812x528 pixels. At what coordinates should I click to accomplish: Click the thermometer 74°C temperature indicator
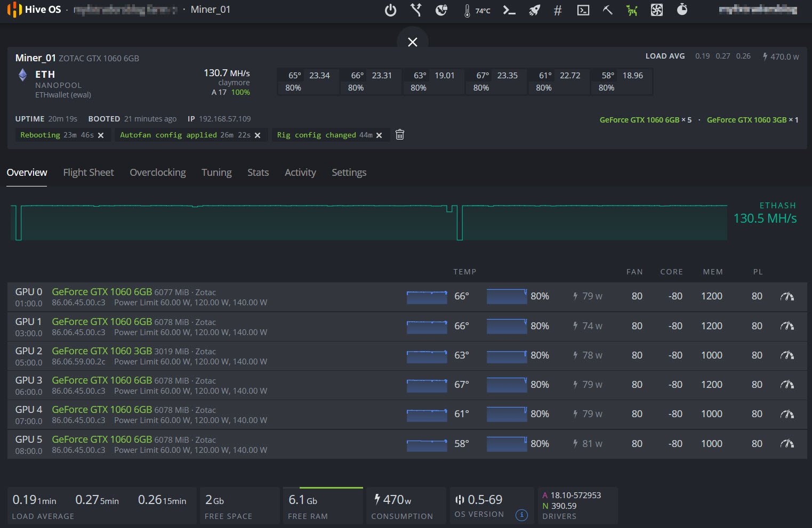477,10
